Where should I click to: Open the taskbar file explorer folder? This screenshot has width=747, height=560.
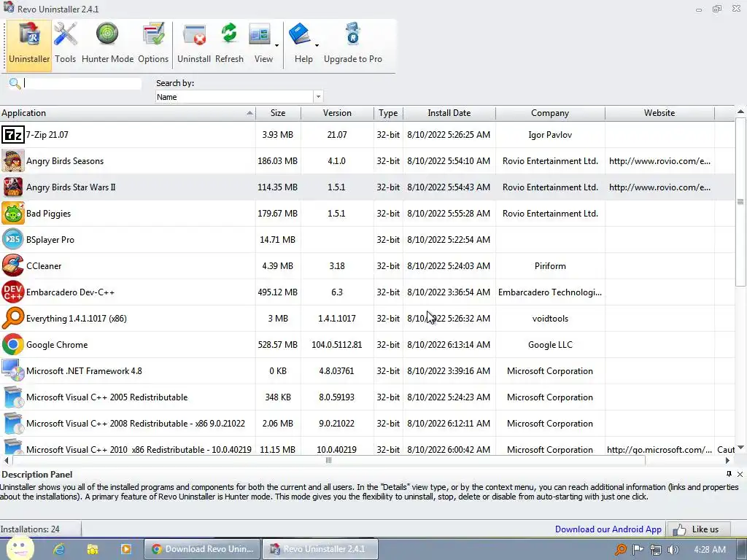point(93,549)
